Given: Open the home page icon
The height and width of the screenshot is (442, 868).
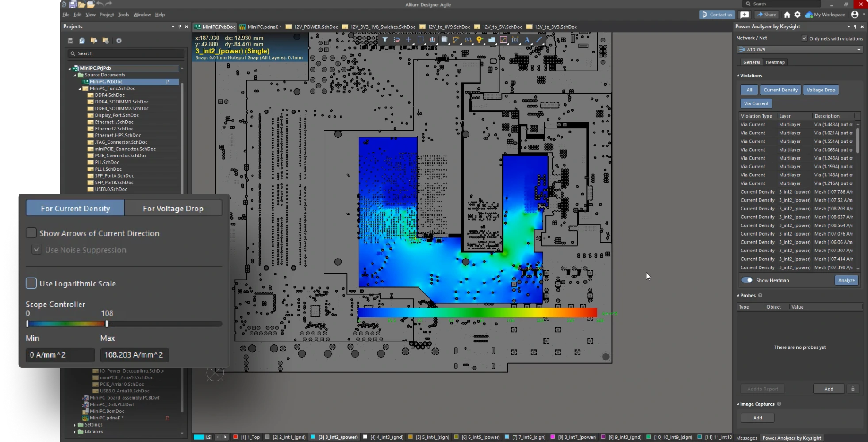Looking at the screenshot, I should [x=787, y=15].
